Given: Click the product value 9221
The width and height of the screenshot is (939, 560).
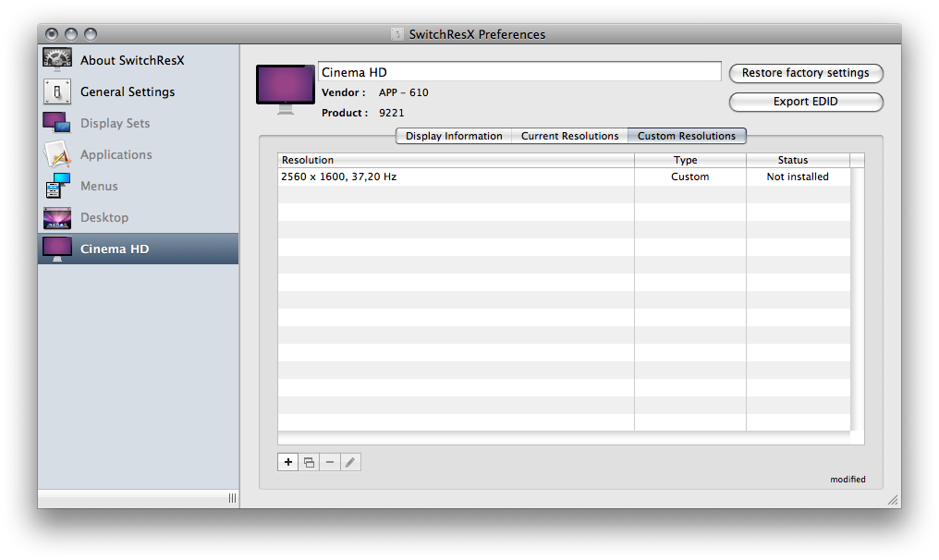Looking at the screenshot, I should [391, 113].
